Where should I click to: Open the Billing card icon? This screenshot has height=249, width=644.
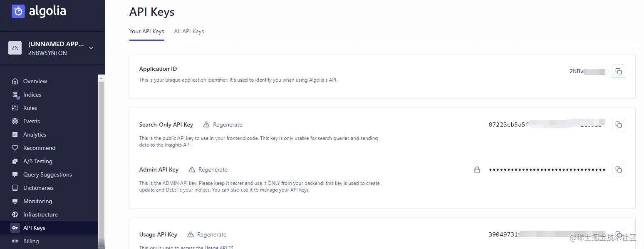(15, 241)
